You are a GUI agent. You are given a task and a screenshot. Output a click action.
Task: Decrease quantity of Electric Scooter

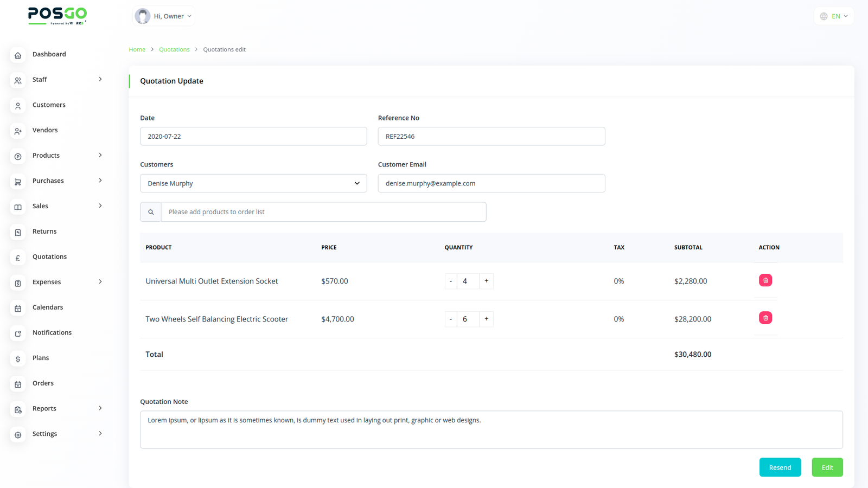[451, 319]
